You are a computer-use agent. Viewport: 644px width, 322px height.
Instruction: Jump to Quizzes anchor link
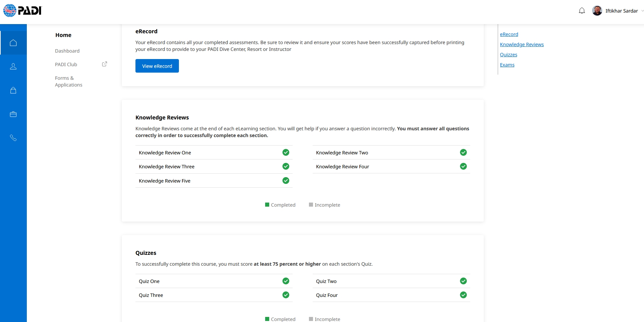(x=509, y=55)
